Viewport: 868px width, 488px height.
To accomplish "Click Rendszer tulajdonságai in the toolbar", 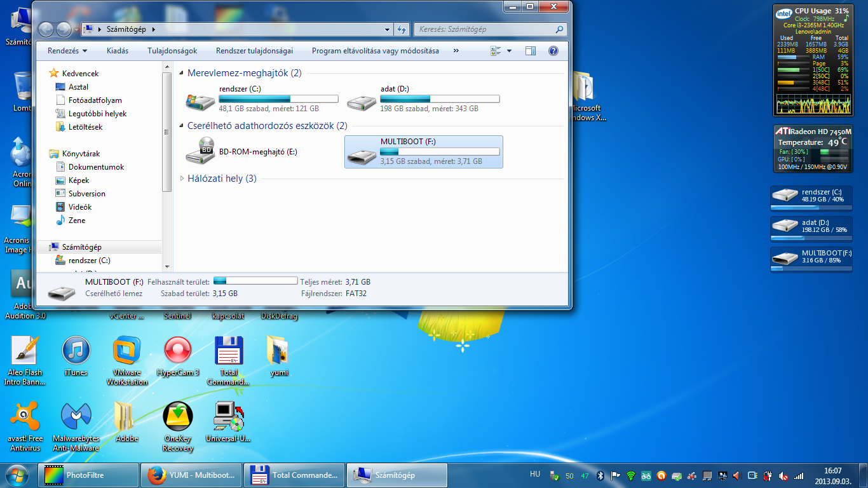I will coord(254,51).
